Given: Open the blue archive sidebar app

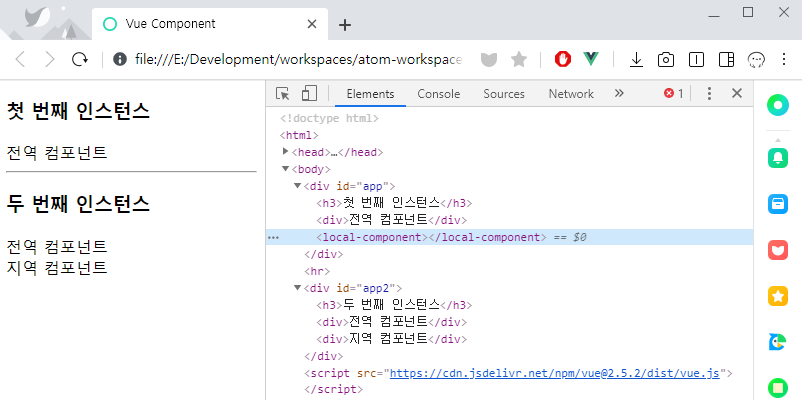Looking at the screenshot, I should point(777,204).
